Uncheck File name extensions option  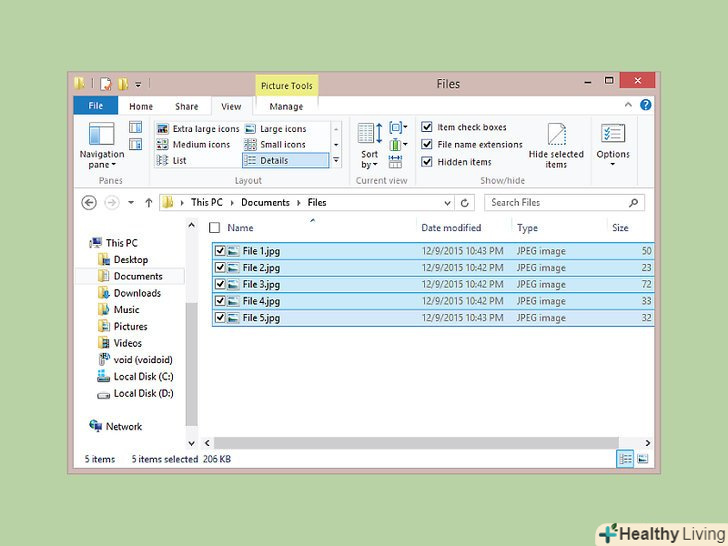click(x=427, y=144)
